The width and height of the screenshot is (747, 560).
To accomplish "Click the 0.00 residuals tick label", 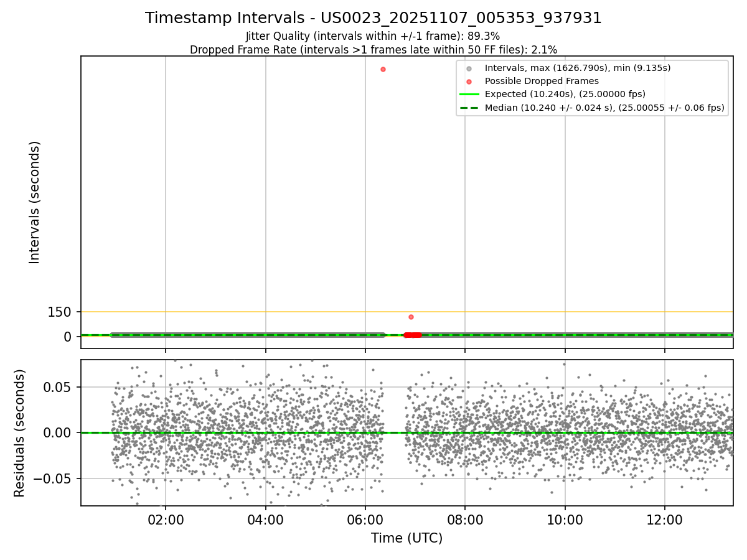I will click(x=58, y=433).
